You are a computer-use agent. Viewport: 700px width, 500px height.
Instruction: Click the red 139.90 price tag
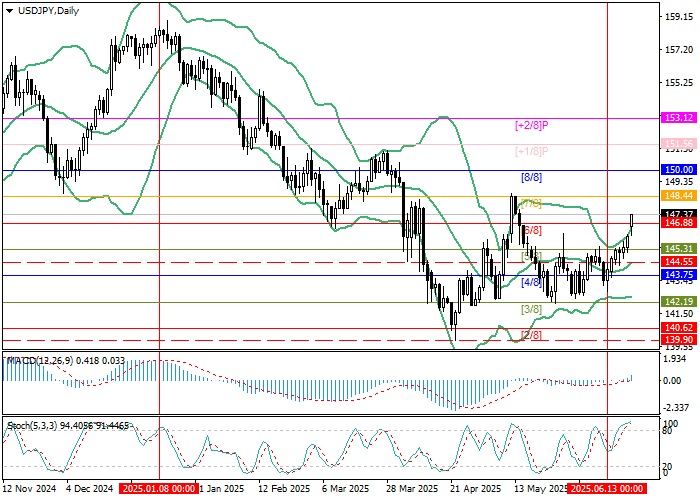[x=679, y=340]
